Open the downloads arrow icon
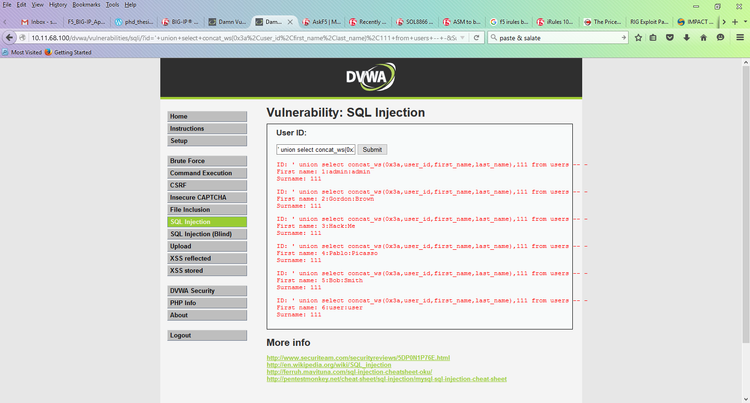 (x=686, y=38)
